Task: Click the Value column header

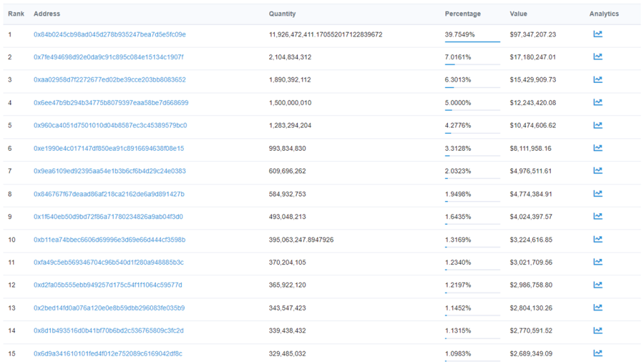Action: point(518,14)
